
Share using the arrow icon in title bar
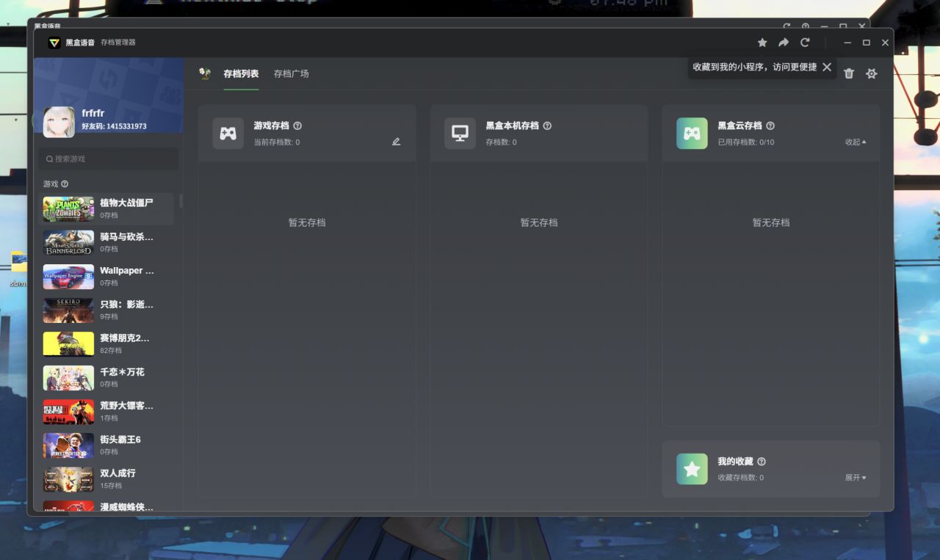pyautogui.click(x=784, y=43)
